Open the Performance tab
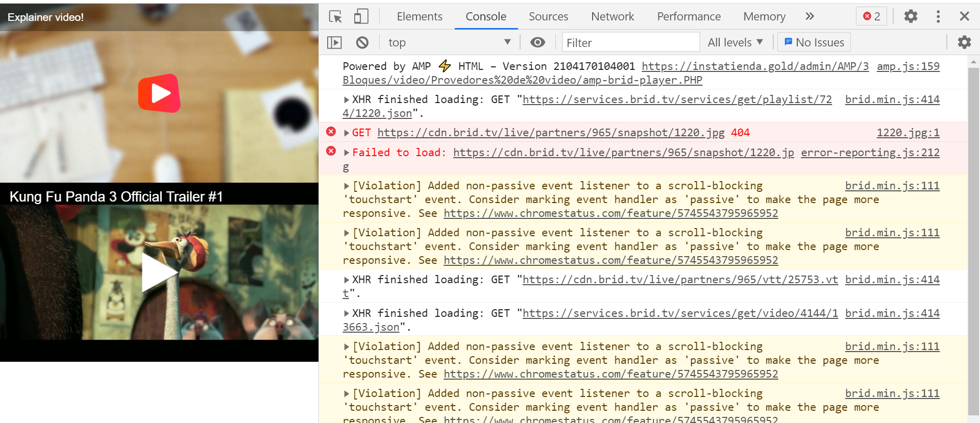This screenshot has width=980, height=423. coord(689,16)
